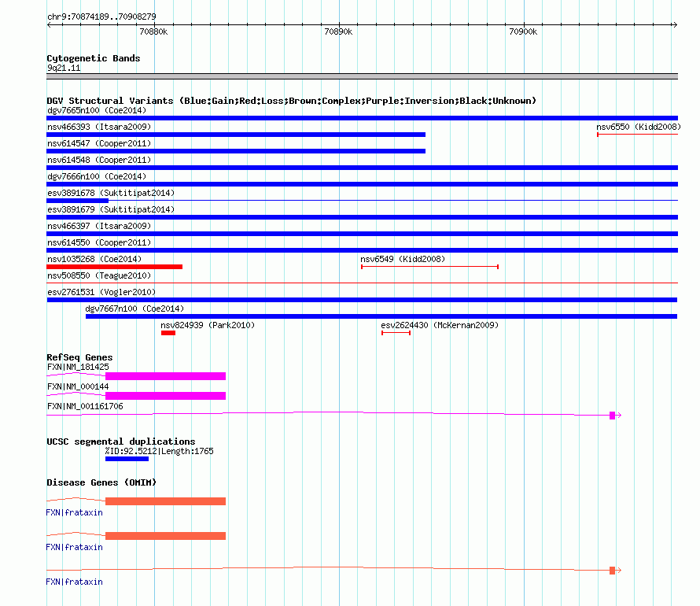The height and width of the screenshot is (606, 700).
Task: Click the blue bar for dgv7665n100
Action: 362,118
